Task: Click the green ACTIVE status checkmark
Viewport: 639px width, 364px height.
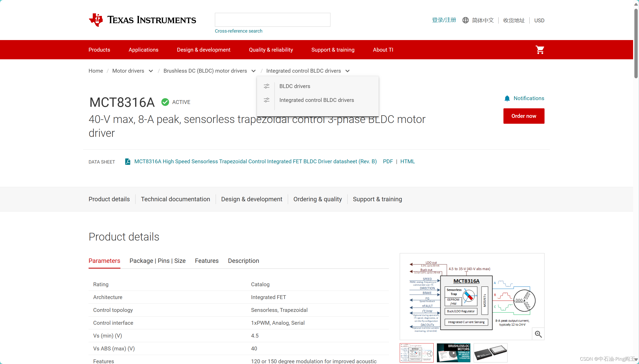Action: pyautogui.click(x=165, y=102)
